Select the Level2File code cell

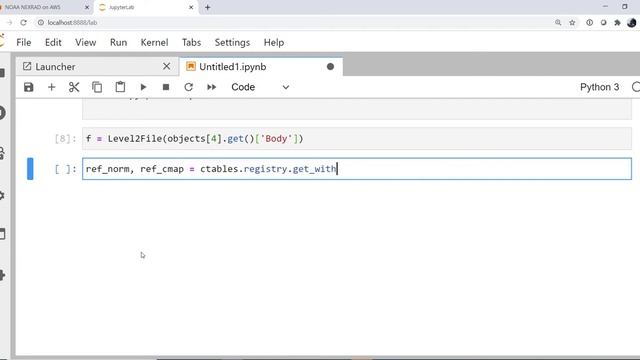[x=357, y=139]
